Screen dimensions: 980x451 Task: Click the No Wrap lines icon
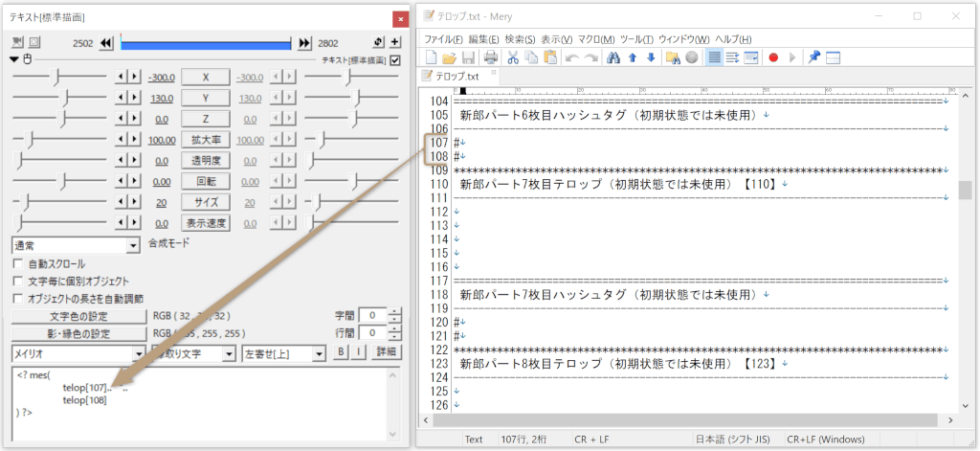pos(714,57)
